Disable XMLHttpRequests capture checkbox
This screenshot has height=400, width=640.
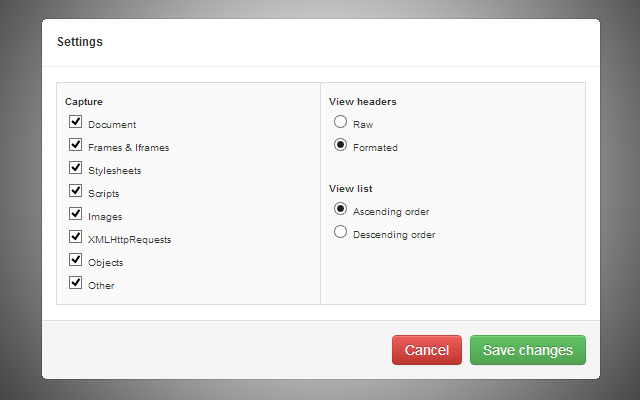[75, 237]
